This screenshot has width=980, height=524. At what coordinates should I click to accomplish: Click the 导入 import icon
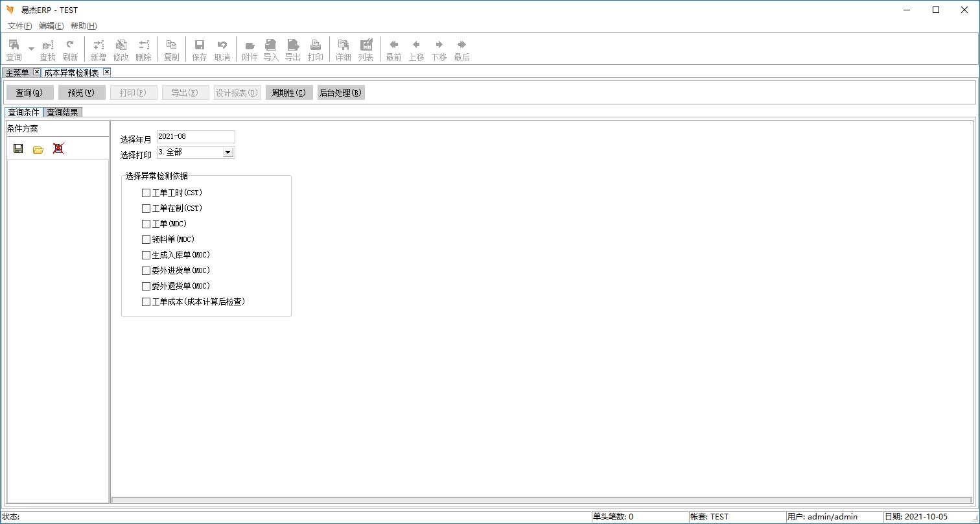271,50
